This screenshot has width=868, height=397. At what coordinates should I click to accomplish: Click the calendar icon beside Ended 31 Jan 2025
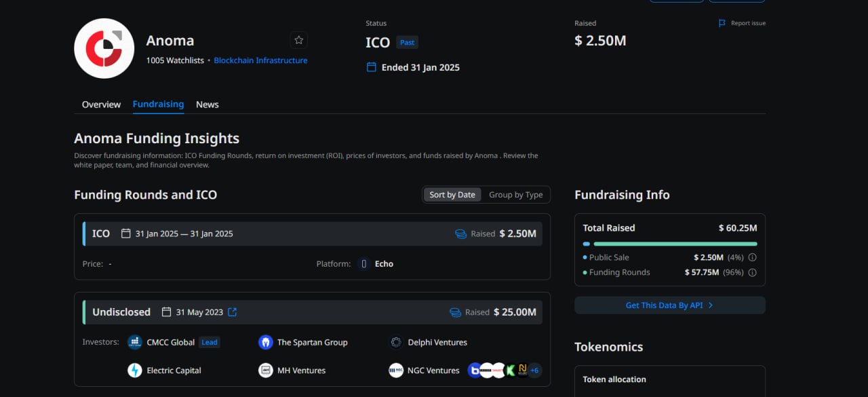(371, 67)
